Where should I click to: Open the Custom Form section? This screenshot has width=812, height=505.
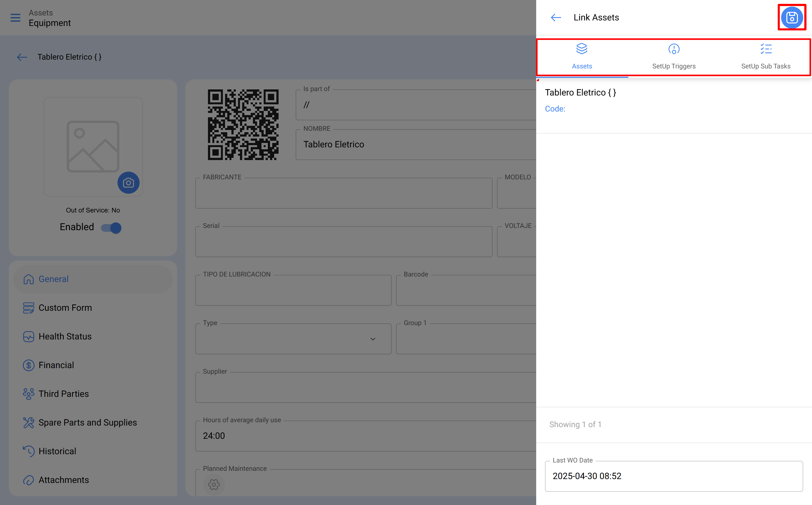[x=93, y=308]
